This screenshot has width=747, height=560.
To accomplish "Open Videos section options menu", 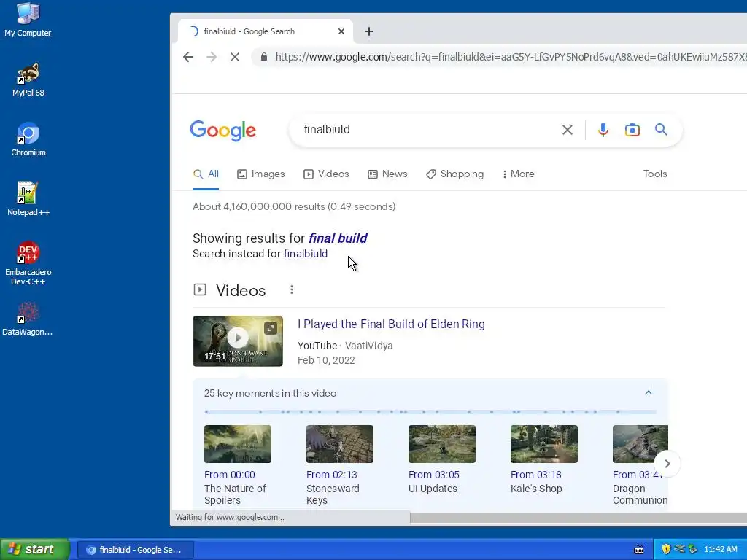I will click(x=292, y=289).
